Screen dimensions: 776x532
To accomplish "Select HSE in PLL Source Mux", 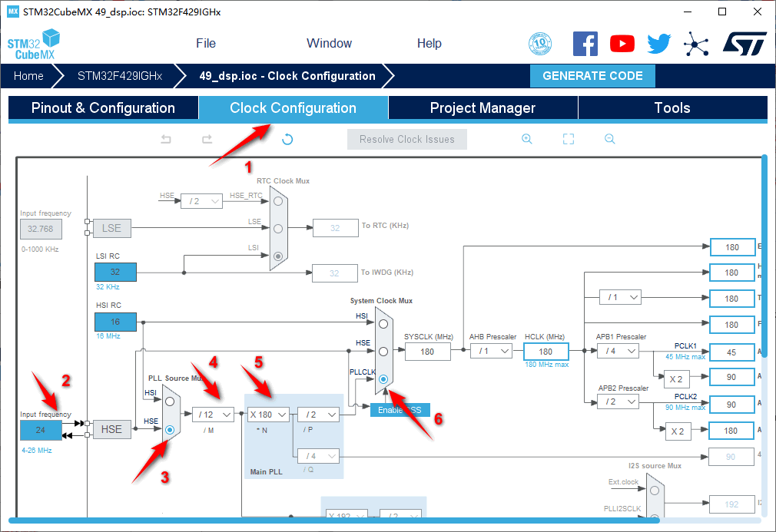I will (x=170, y=430).
